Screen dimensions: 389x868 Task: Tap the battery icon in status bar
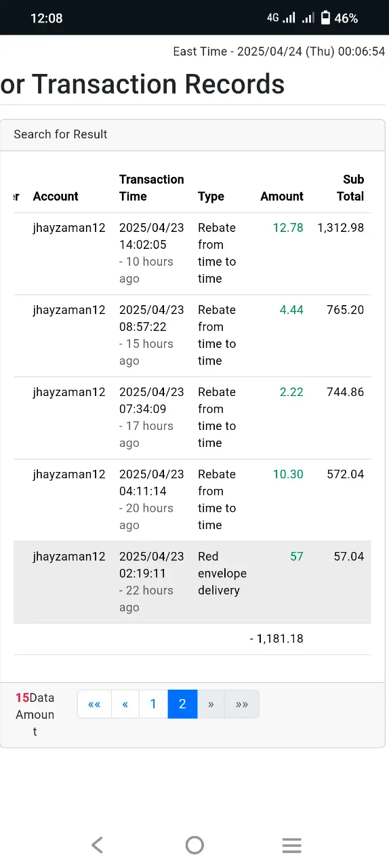tap(325, 18)
